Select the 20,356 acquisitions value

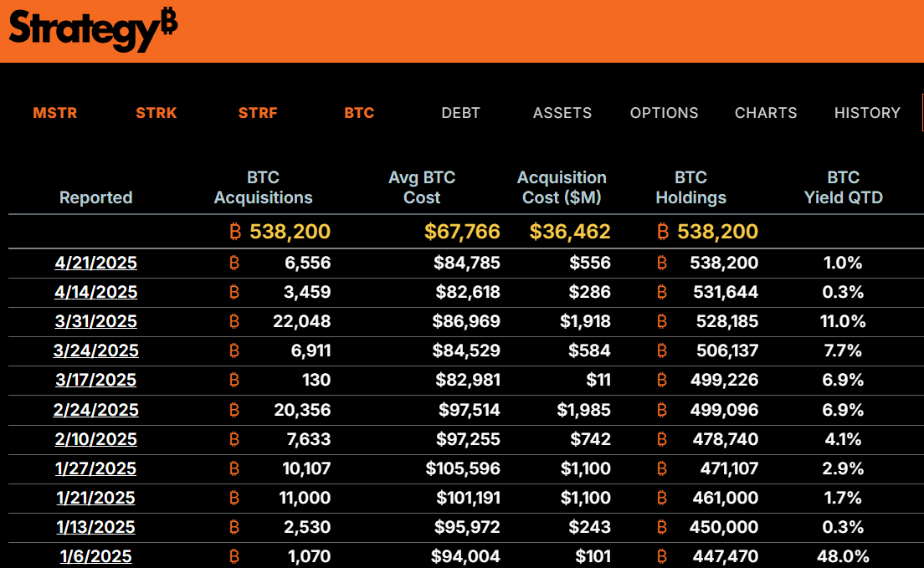pyautogui.click(x=302, y=410)
